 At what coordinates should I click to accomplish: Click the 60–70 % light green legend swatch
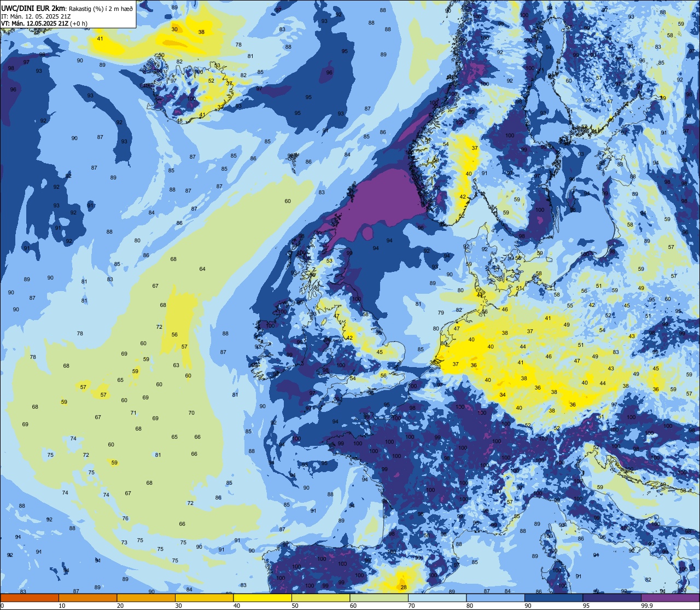point(379,597)
